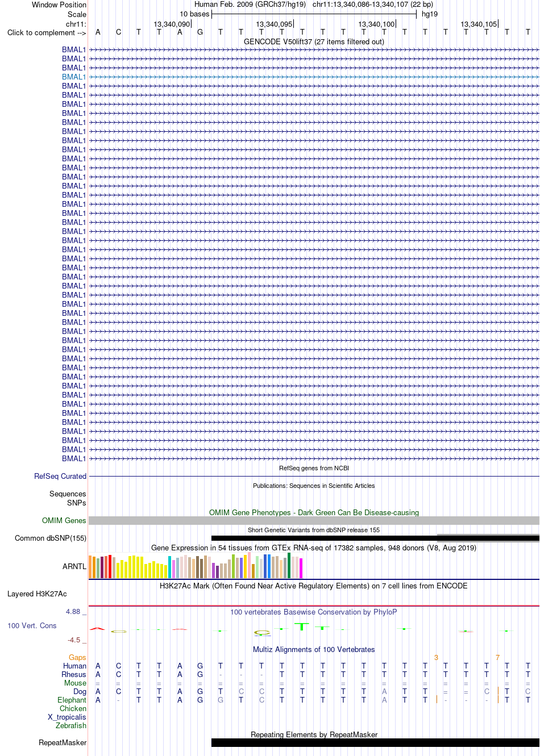Click the 'RefSeq genes from NCBI' title
Image resolution: width=540 pixels, height=756 pixels.
click(314, 468)
